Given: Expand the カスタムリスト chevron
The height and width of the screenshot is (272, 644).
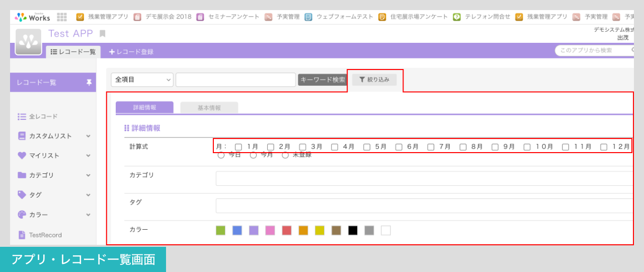Looking at the screenshot, I should point(88,136).
